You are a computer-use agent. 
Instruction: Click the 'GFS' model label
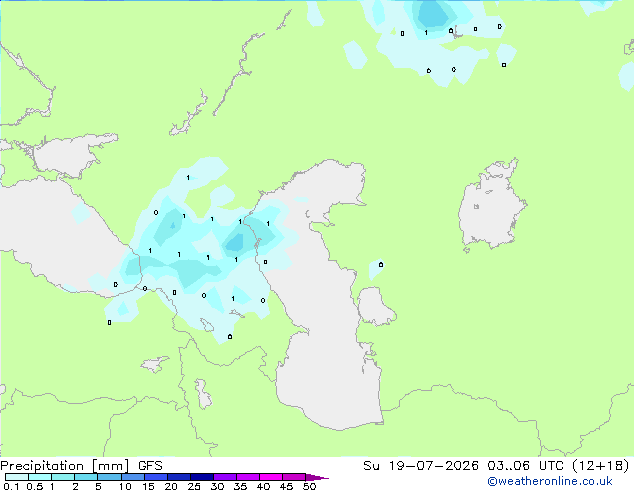click(x=150, y=466)
